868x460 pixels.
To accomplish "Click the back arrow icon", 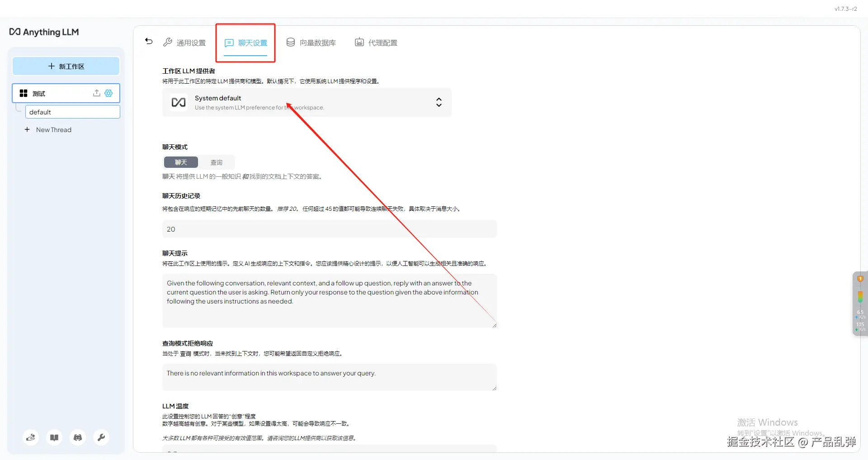I will point(149,41).
